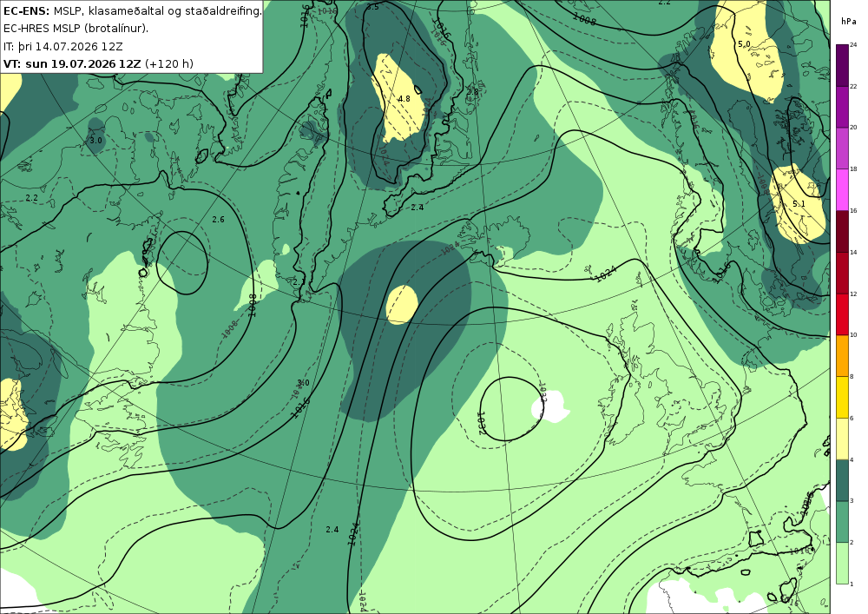Click the '5.1' spread value on the map

[799, 204]
